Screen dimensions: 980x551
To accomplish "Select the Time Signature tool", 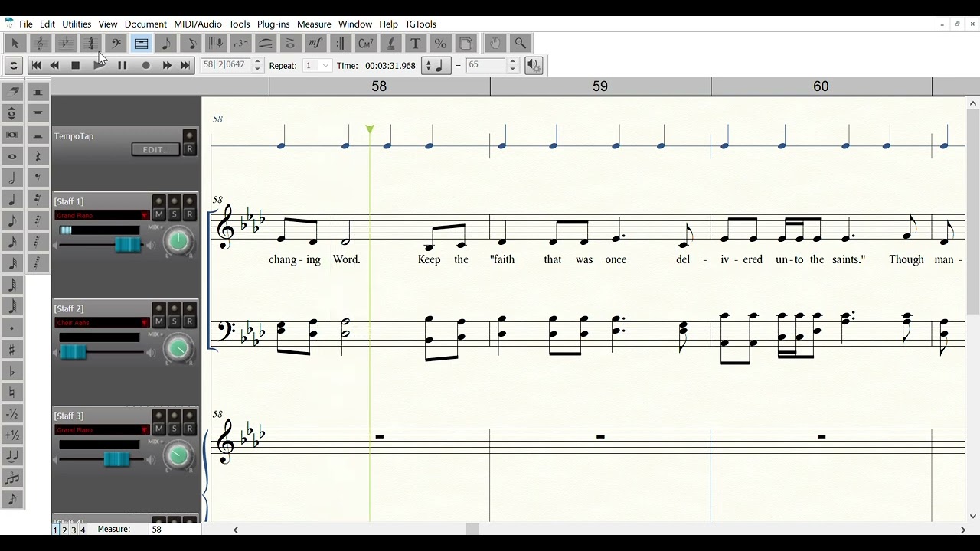I will point(90,44).
